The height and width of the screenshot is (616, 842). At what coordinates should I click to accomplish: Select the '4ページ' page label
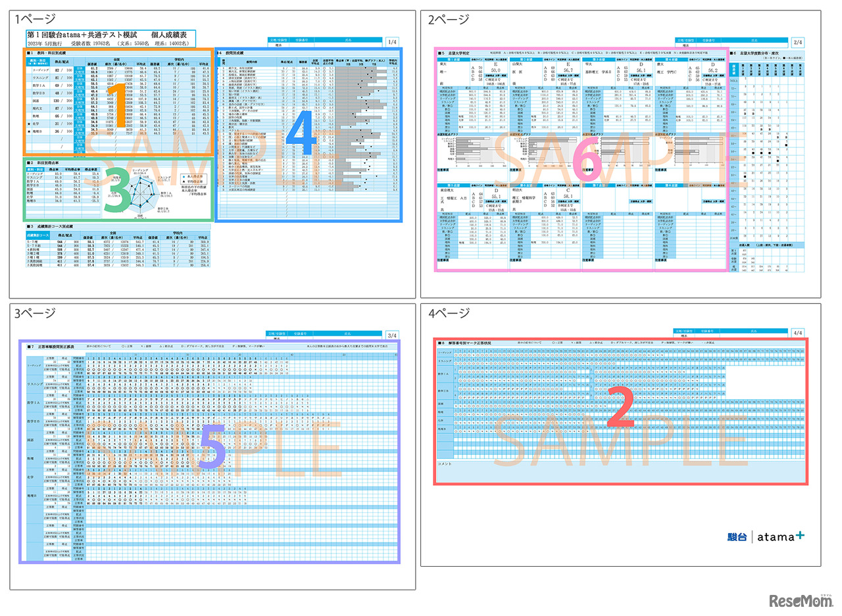pos(447,314)
